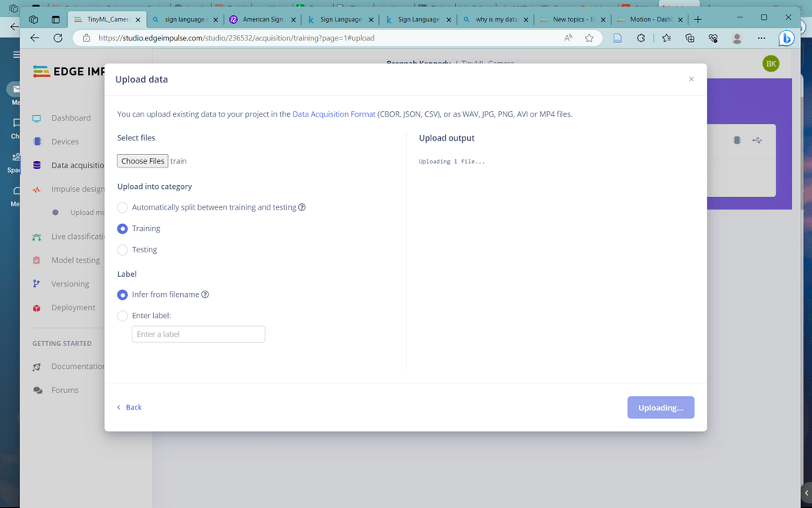Select the Testing upload category
This screenshot has height=508, width=812.
tap(122, 248)
